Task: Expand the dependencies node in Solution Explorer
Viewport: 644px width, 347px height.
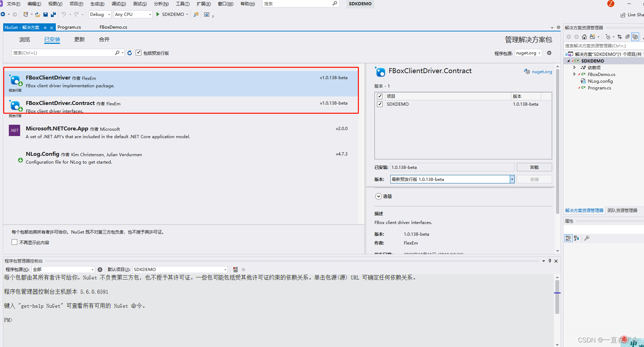Action: click(574, 67)
